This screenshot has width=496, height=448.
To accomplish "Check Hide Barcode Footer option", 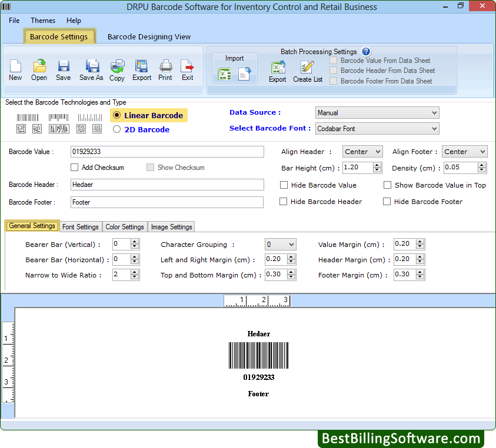I will tap(388, 202).
